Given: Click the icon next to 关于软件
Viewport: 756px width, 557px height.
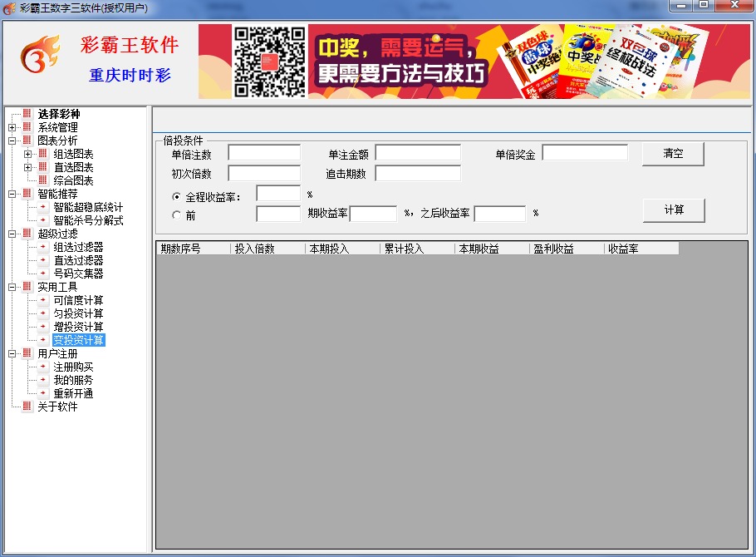Looking at the screenshot, I should coord(27,407).
